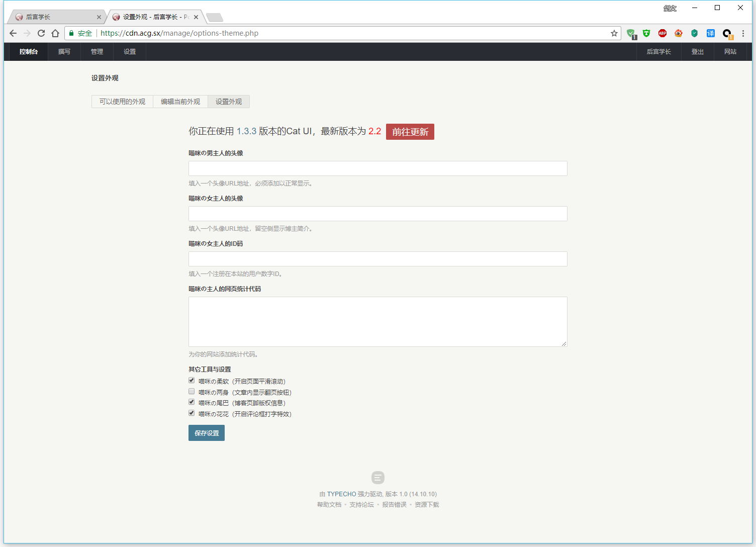Bookmark this page with the star icon
Viewport: 756px width, 547px height.
click(614, 33)
